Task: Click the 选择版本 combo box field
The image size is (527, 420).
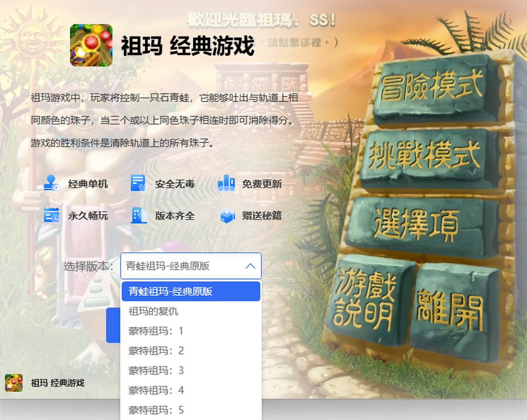Action: coord(191,266)
